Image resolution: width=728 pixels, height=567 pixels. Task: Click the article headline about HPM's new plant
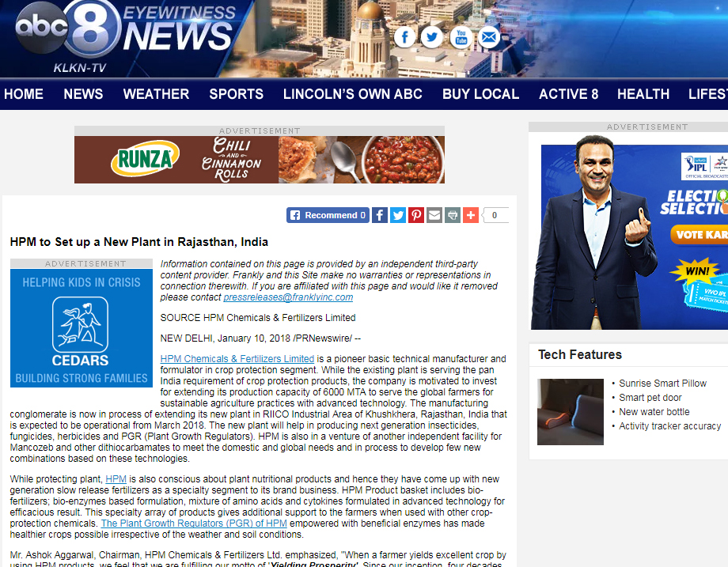coord(139,242)
